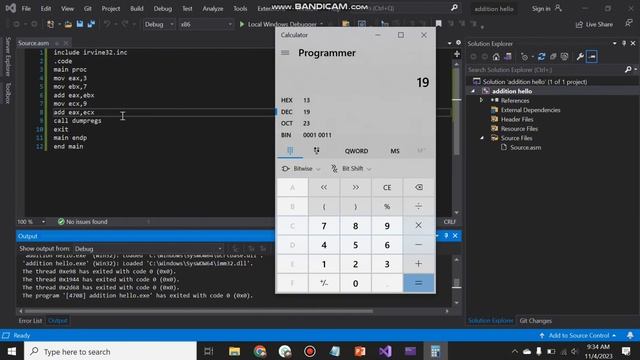Expand the References node
640x360 pixels.
481,100
